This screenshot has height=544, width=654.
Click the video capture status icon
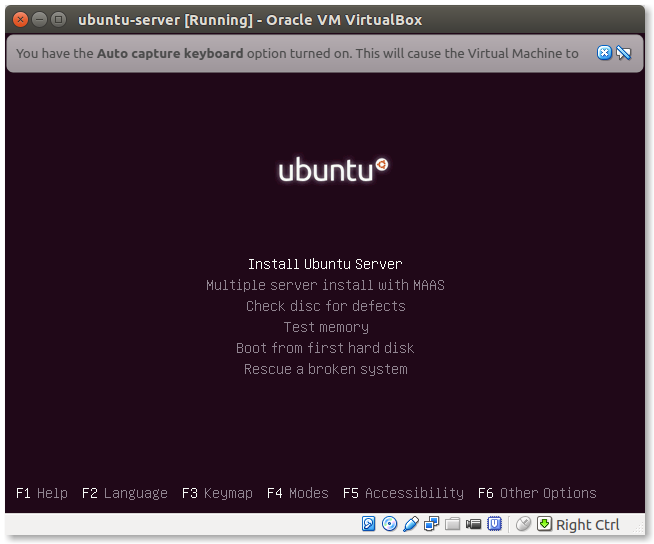(474, 524)
